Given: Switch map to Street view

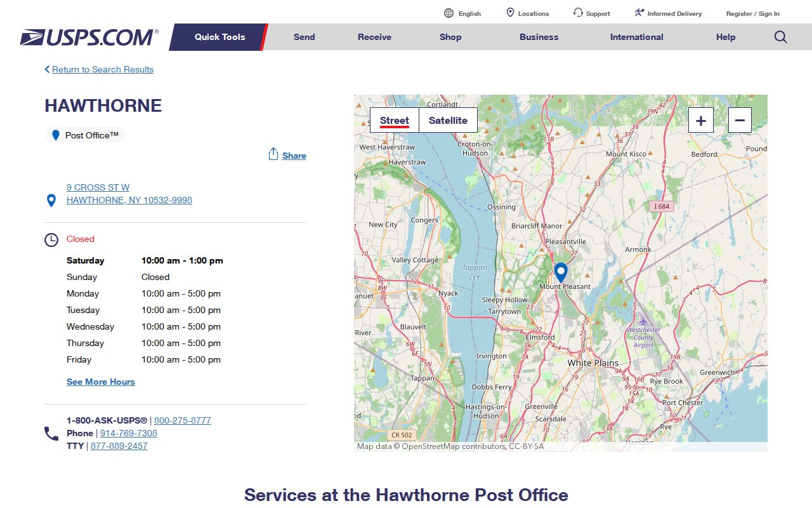Looking at the screenshot, I should [x=395, y=120].
